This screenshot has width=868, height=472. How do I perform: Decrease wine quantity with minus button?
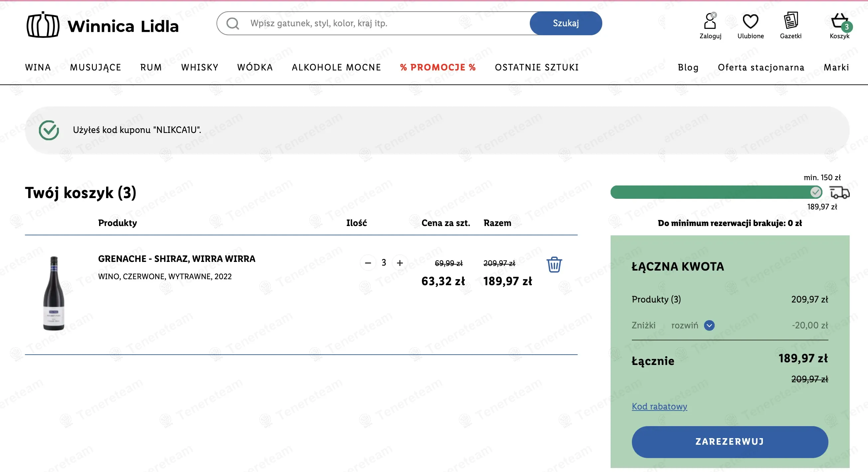tap(367, 263)
